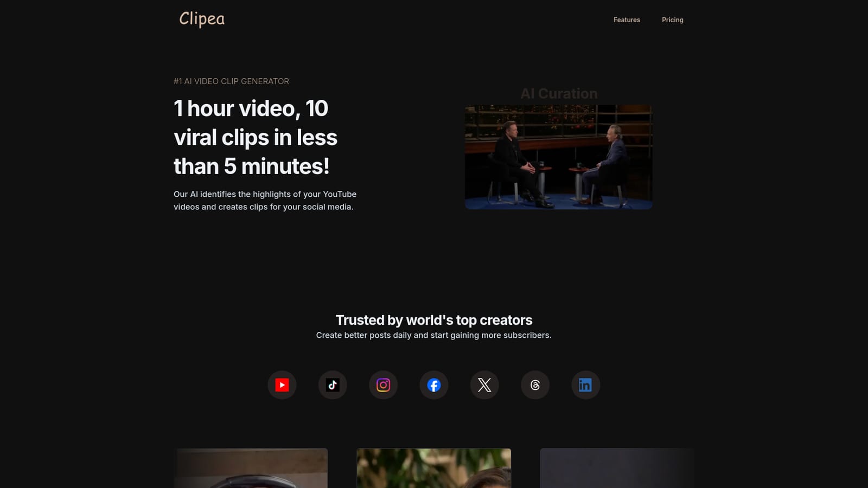The image size is (868, 488).
Task: Open the Features nav link
Action: point(627,20)
